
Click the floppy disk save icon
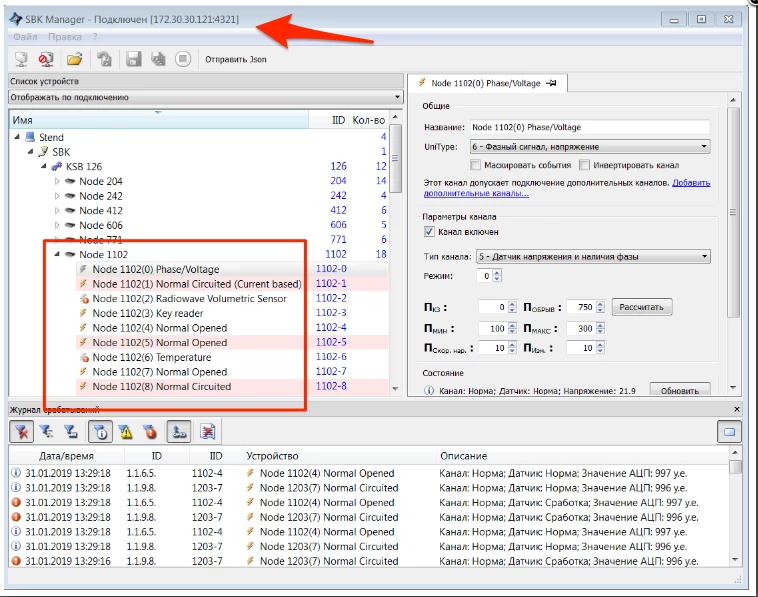point(133,59)
